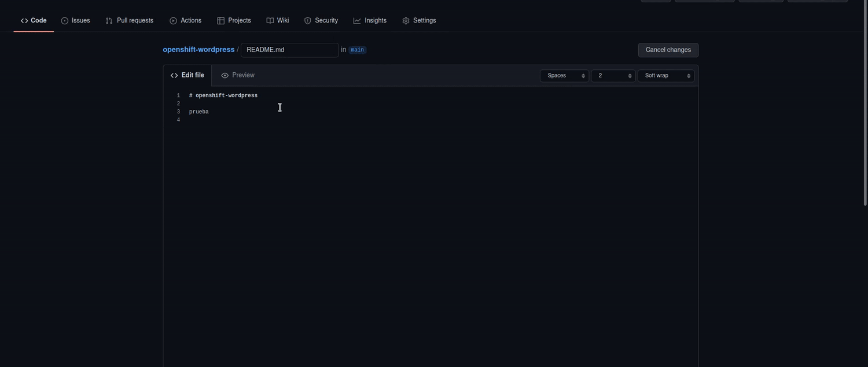The height and width of the screenshot is (367, 868).
Task: Place cursor on '# openshift-wordpress' line
Action: (223, 95)
